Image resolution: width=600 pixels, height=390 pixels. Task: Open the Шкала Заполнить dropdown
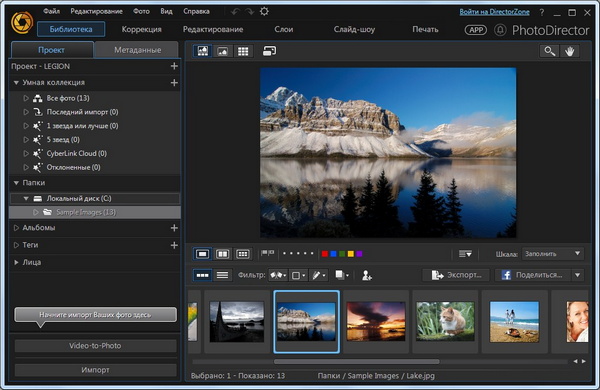tap(553, 254)
